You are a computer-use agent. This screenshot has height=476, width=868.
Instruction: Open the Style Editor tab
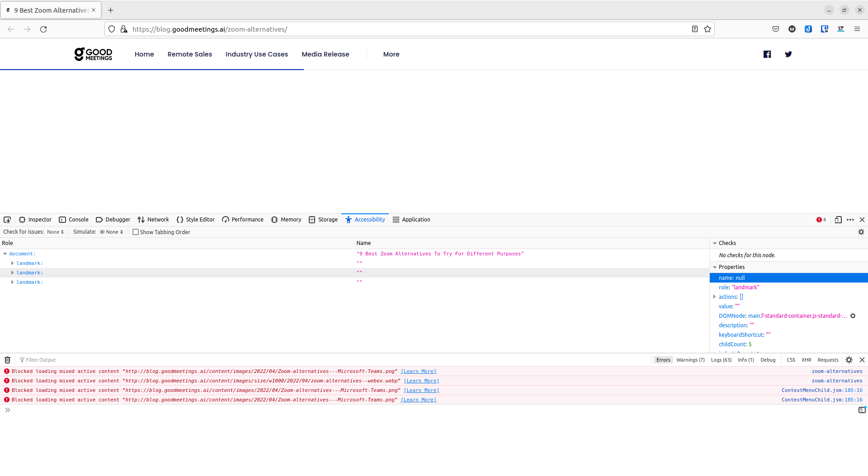coord(195,220)
